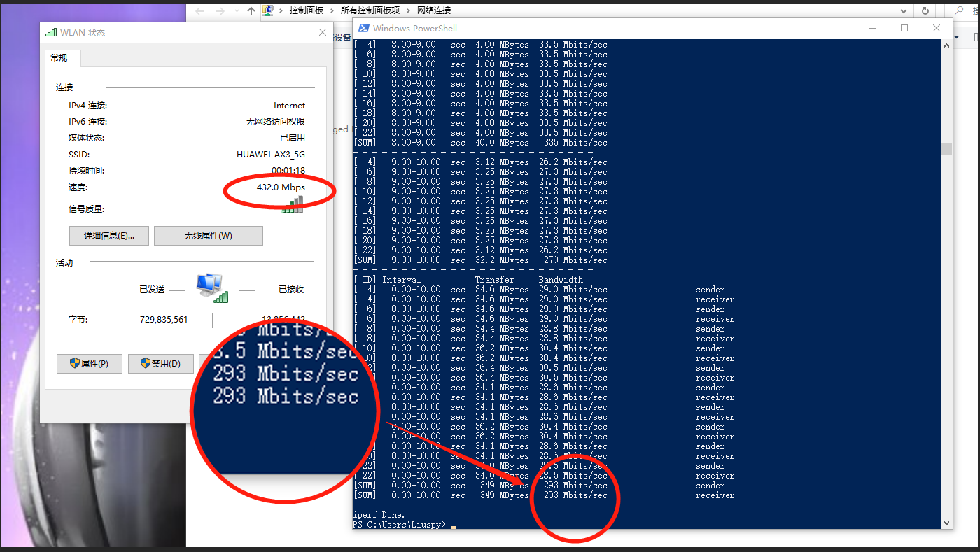
Task: Click PowerShell scrollbar down arrow
Action: pos(947,523)
